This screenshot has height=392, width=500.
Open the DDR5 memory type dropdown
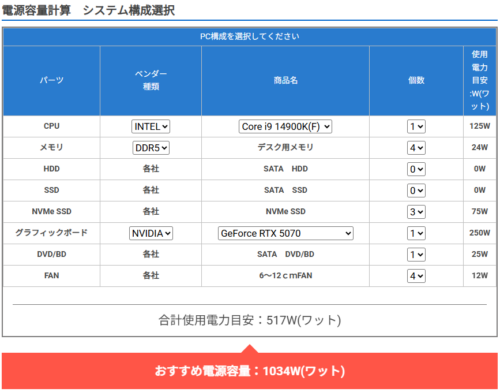(151, 148)
